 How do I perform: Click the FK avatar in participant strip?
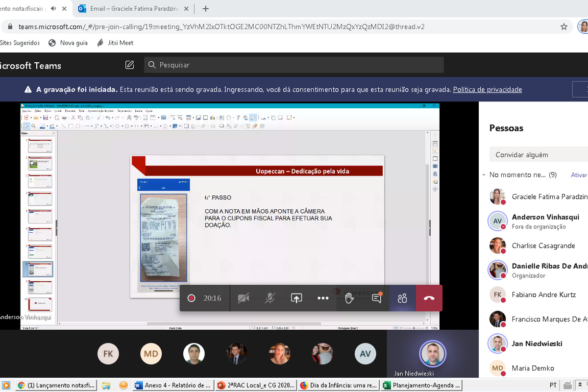(x=108, y=354)
